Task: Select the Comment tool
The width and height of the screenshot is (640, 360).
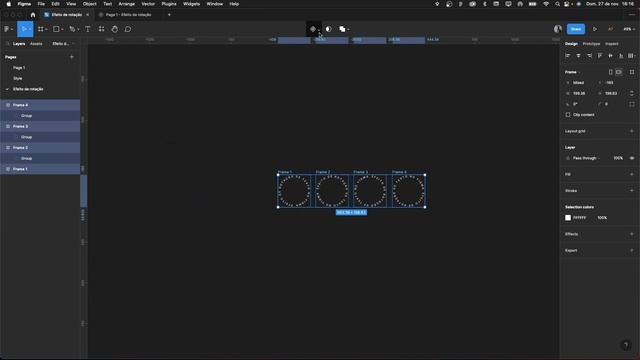Action: pyautogui.click(x=128, y=29)
